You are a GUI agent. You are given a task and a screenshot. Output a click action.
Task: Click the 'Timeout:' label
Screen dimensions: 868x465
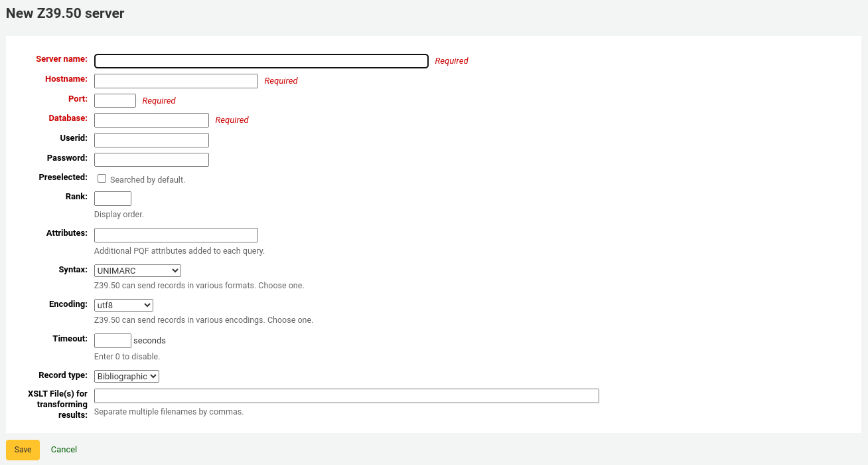click(x=70, y=339)
